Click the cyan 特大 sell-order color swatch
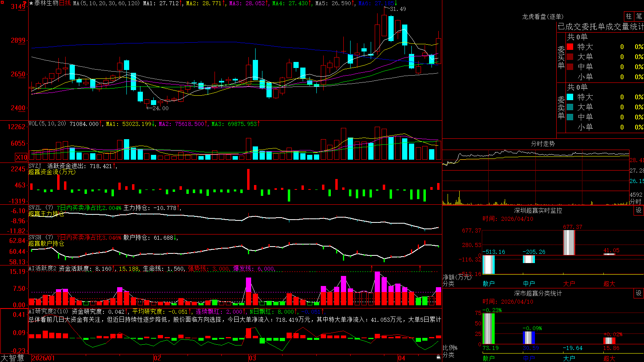644x362 pixels. [x=570, y=97]
